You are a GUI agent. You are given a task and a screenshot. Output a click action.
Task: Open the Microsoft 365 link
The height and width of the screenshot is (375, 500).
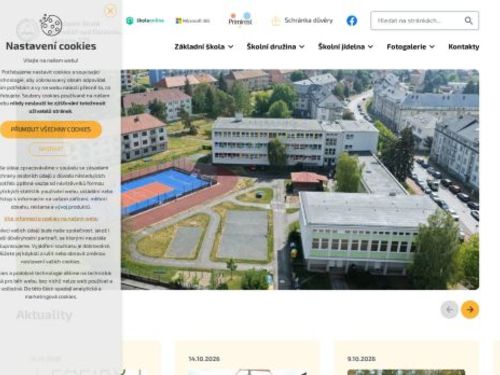coord(193,21)
